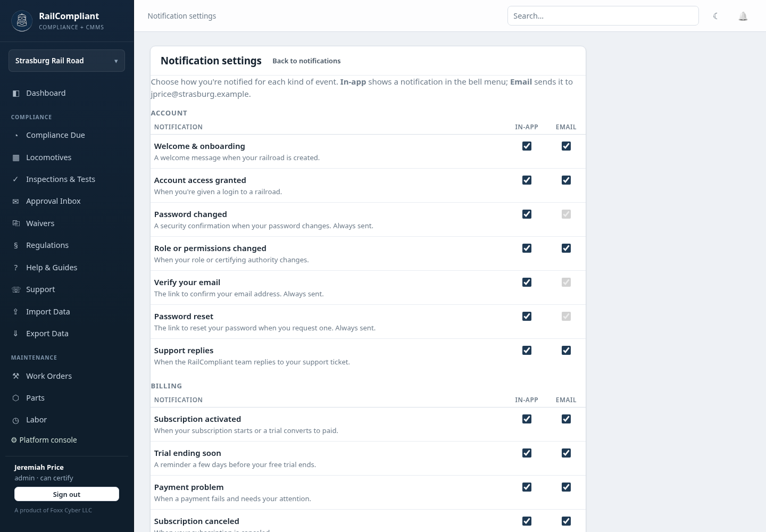Open Regulations from the sidebar menu

67,245
